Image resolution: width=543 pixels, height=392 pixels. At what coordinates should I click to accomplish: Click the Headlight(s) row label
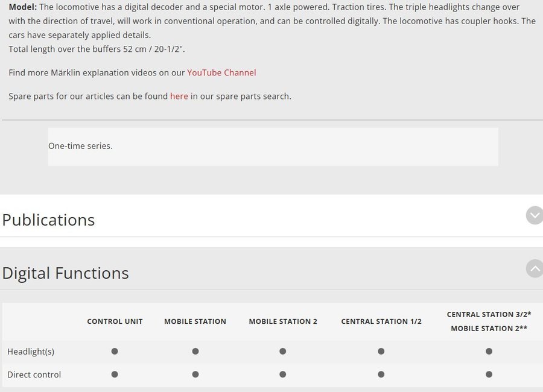coord(31,351)
